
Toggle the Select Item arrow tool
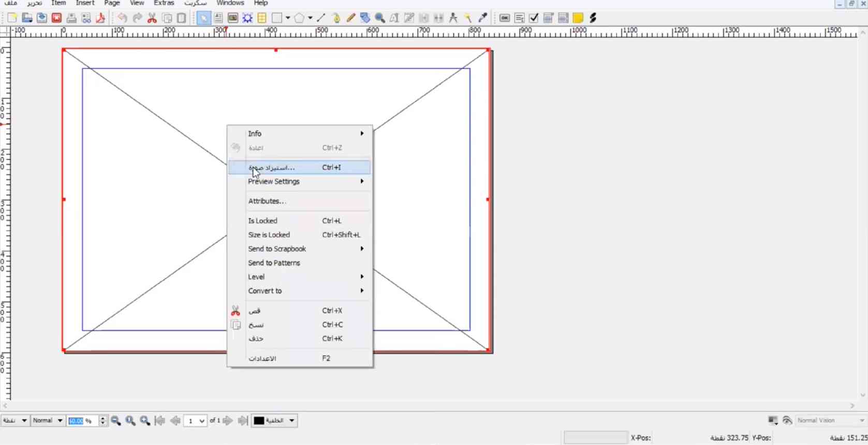point(203,18)
